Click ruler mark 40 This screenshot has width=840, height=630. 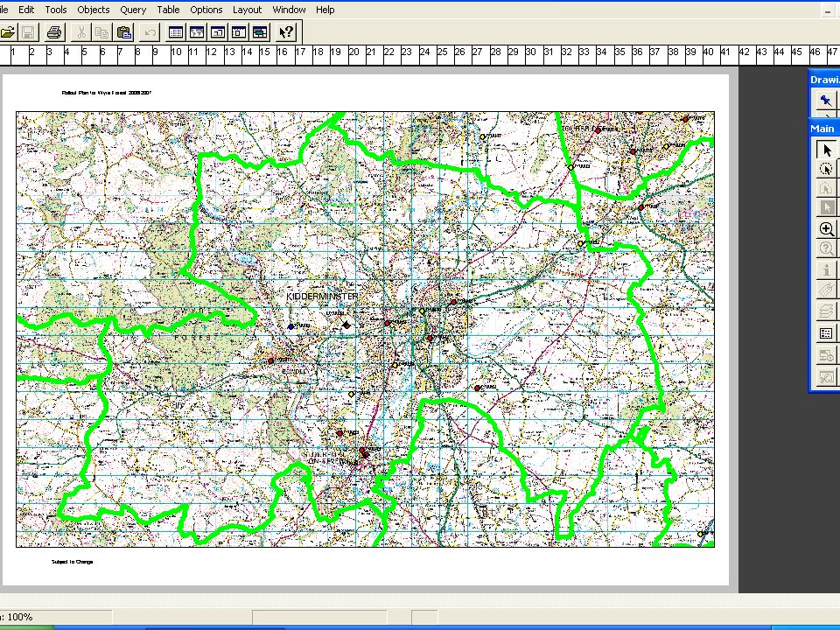pos(708,52)
